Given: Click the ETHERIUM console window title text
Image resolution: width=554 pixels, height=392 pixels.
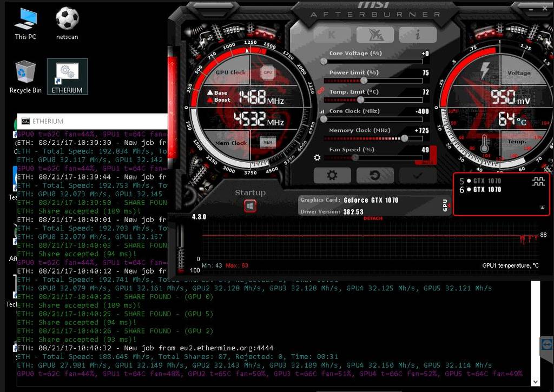Looking at the screenshot, I should 48,122.
